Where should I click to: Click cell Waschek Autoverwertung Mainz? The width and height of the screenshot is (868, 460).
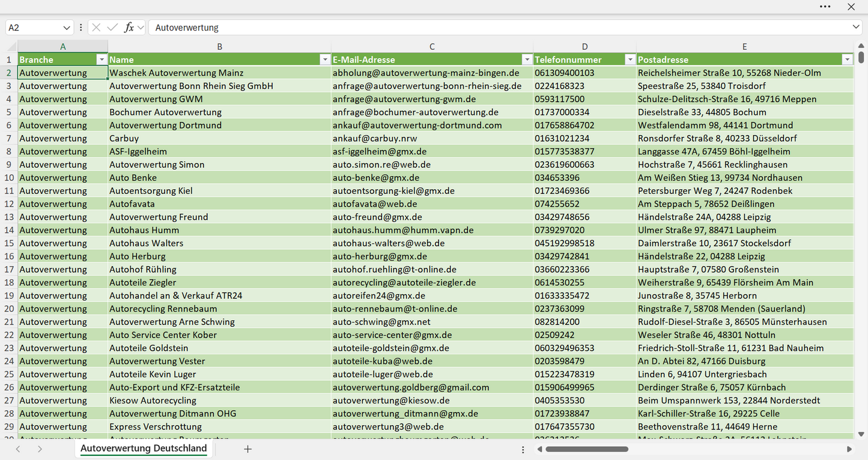pyautogui.click(x=220, y=73)
